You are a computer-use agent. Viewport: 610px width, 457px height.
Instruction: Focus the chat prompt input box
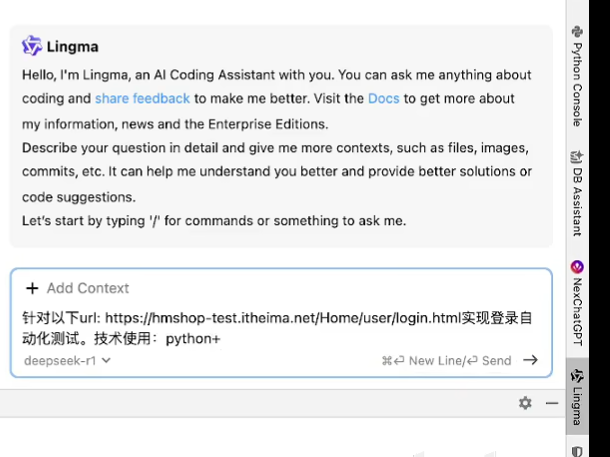[x=280, y=328]
